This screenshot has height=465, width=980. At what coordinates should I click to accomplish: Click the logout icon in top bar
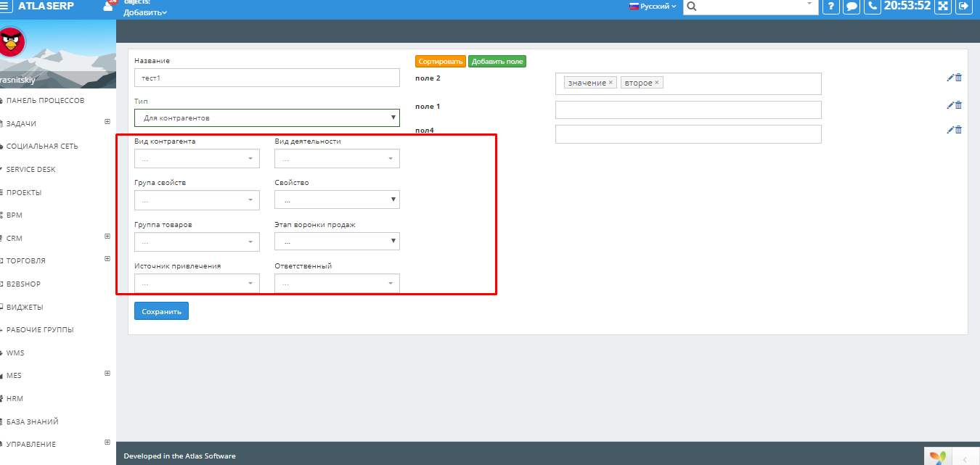point(964,6)
